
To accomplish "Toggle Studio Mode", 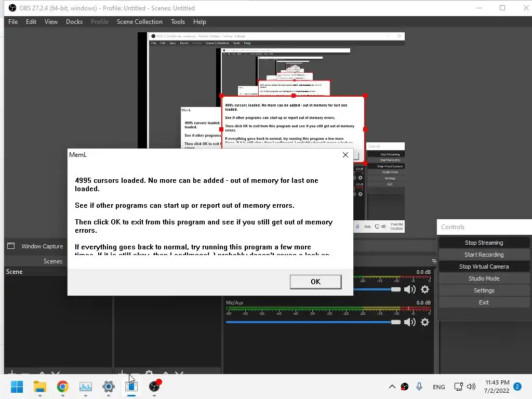I will [484, 278].
